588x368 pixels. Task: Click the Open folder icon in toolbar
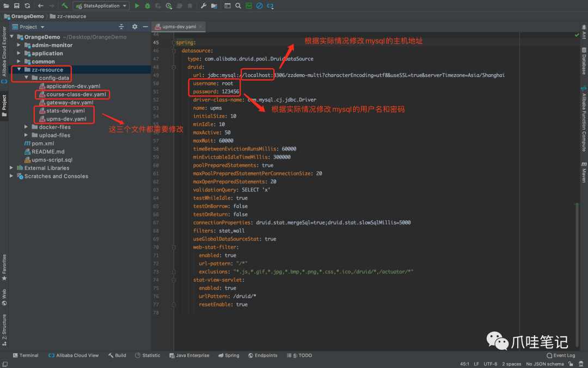7,5
